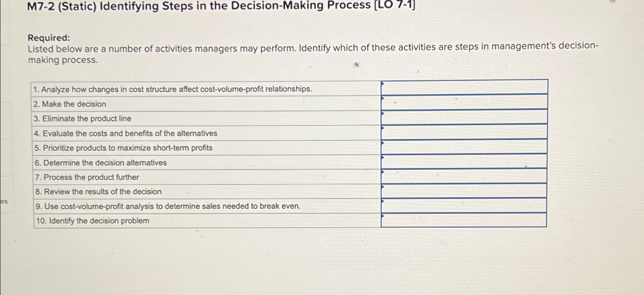Image resolution: width=644 pixels, height=295 pixels.
Task: Open answer dropdown for "Prioritize products to maximize short-term profits"
Action: pos(383,143)
